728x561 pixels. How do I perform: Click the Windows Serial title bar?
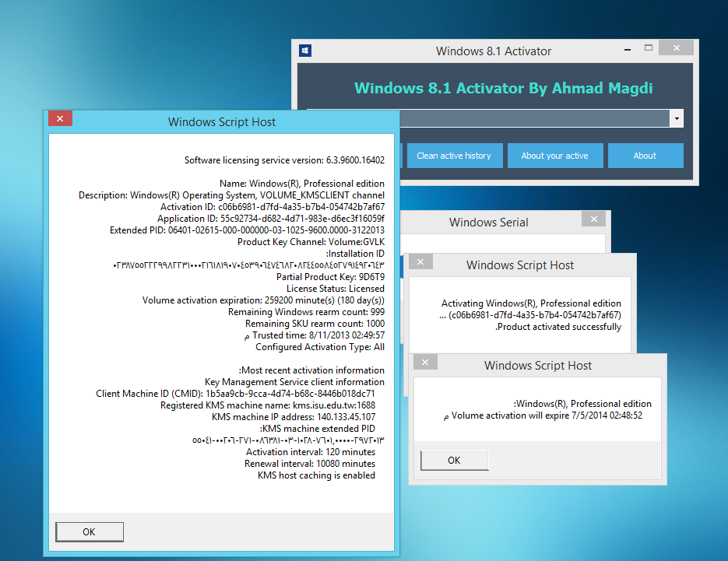pos(488,222)
